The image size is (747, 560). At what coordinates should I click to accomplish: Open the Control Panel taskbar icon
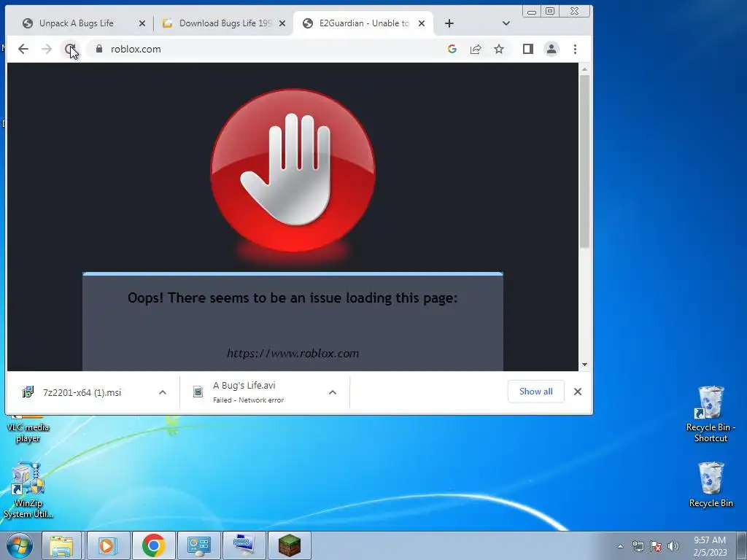tap(198, 545)
